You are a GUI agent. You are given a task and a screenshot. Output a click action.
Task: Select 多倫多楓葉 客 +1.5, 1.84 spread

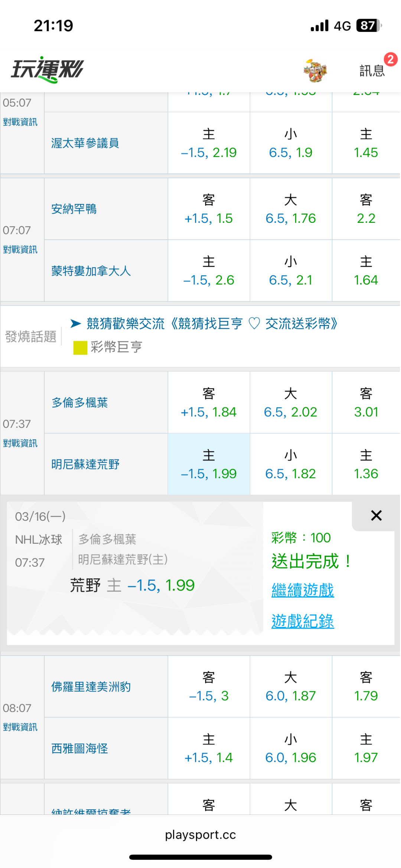coord(209,403)
